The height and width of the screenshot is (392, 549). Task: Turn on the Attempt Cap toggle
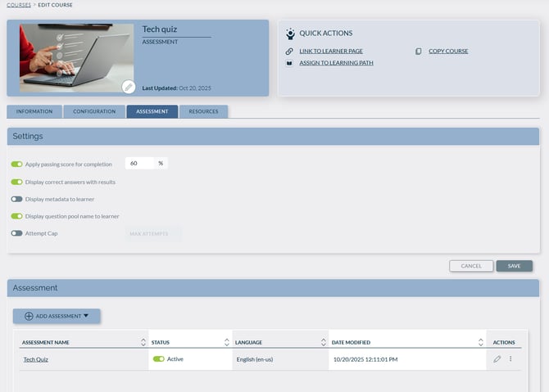pyautogui.click(x=16, y=233)
